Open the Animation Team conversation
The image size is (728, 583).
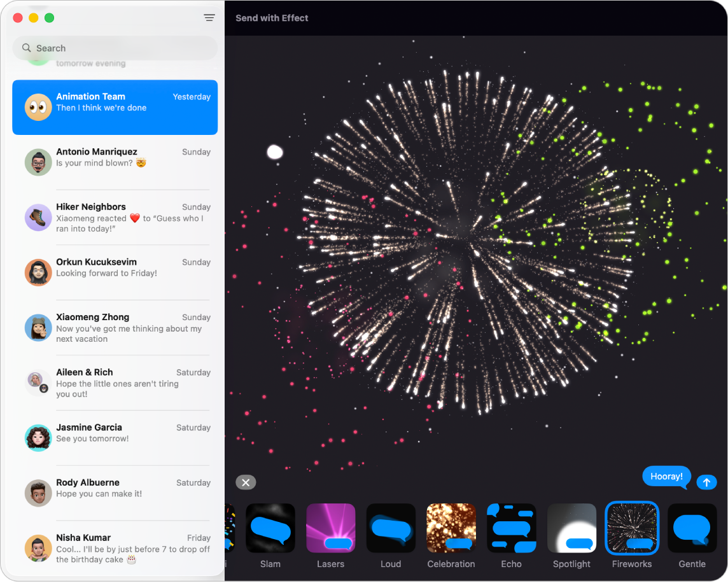pos(115,108)
